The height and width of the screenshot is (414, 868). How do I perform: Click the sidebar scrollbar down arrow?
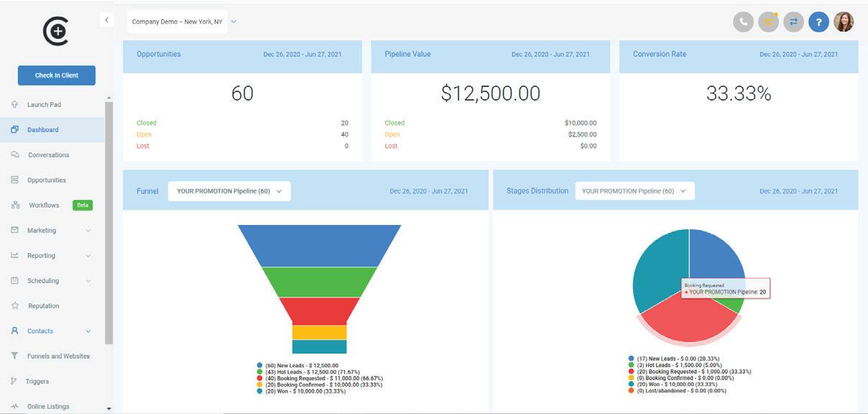point(108,408)
